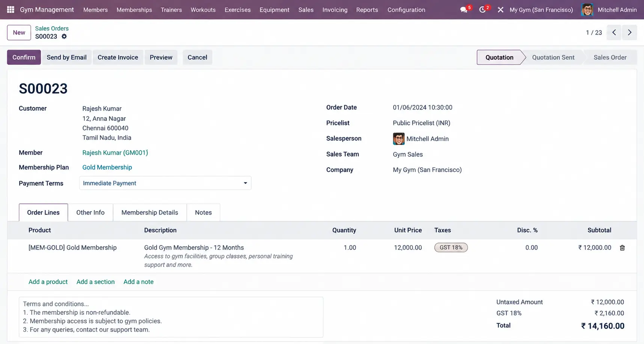Open the Exercises menu
The image size is (644, 344).
(x=237, y=10)
